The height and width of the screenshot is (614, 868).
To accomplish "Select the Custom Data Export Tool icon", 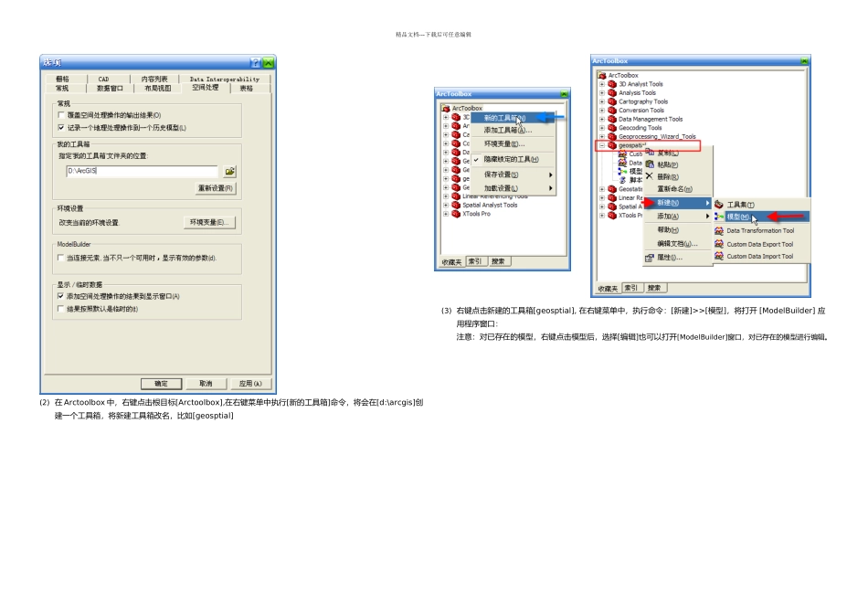I will (x=719, y=244).
